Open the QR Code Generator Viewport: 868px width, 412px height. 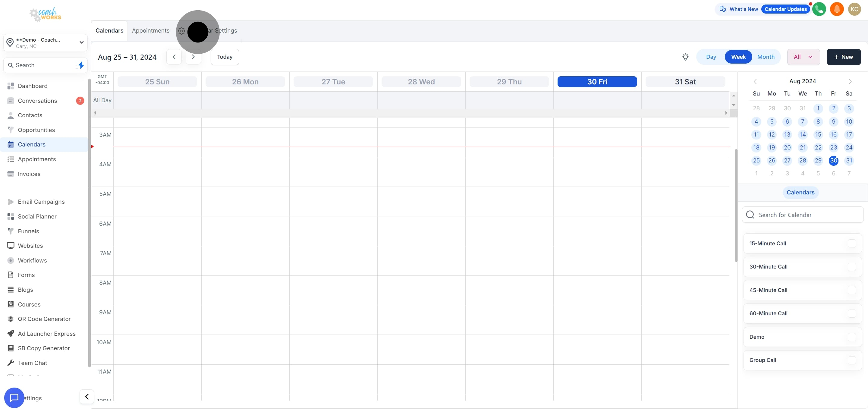(44, 319)
